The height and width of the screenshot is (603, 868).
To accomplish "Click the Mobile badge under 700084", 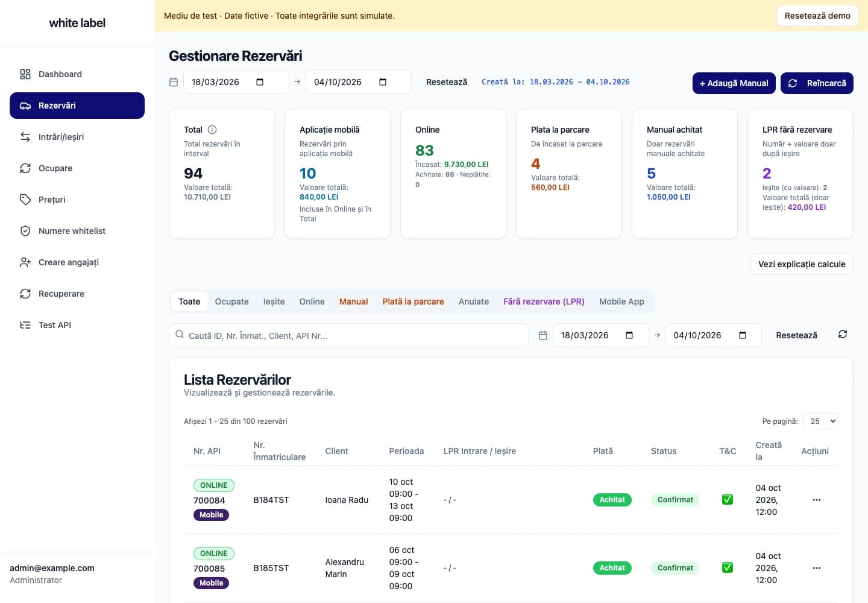I will 212,515.
